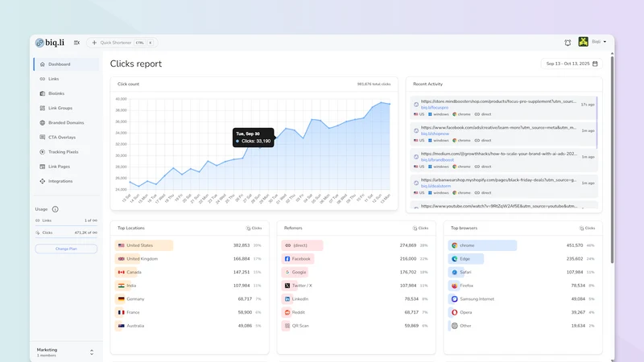Select the United Kingdom location row
The height and width of the screenshot is (362, 644).
(189, 259)
